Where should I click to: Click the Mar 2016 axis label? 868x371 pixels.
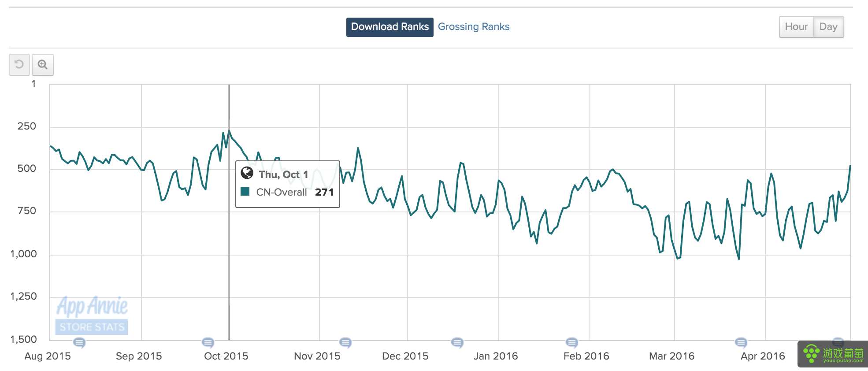(x=672, y=356)
